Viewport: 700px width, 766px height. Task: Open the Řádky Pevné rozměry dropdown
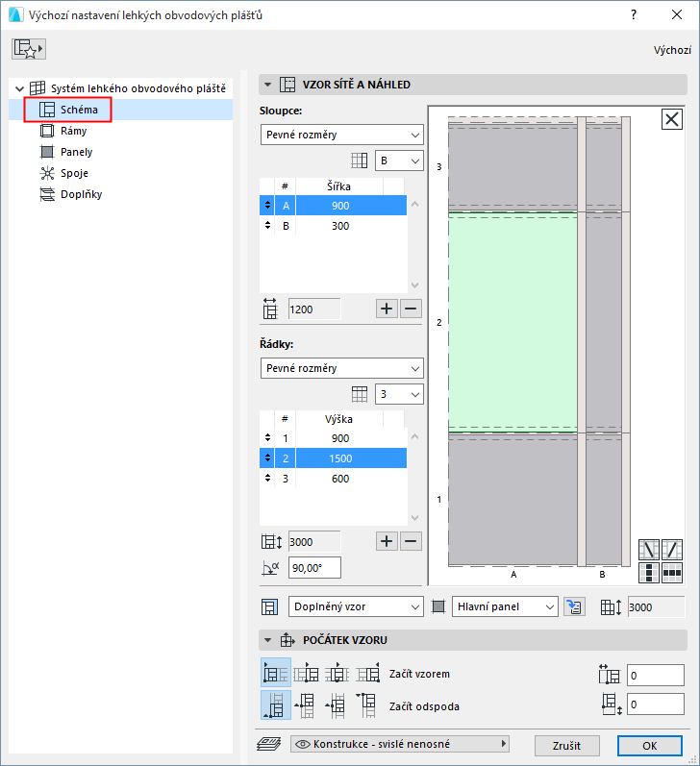[x=341, y=368]
